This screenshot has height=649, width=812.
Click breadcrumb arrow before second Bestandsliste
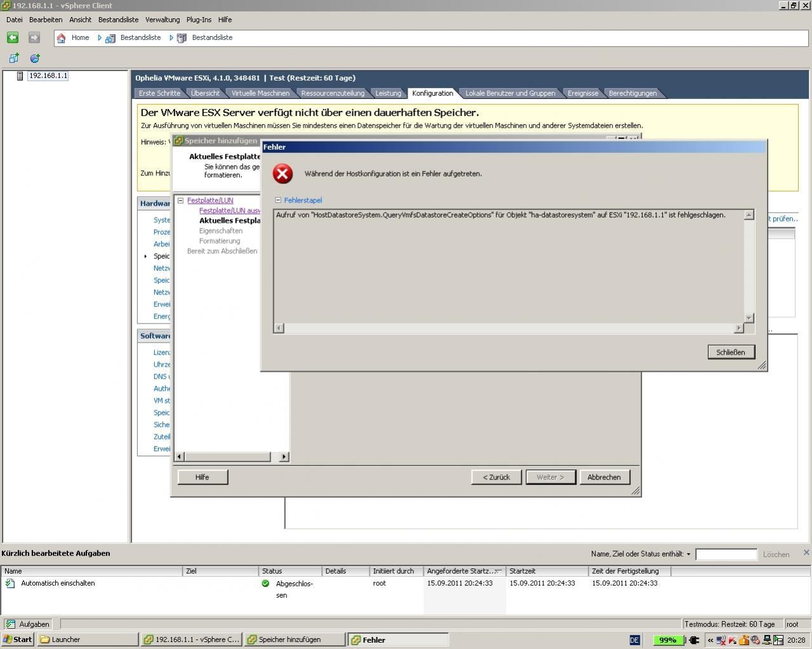(171, 38)
